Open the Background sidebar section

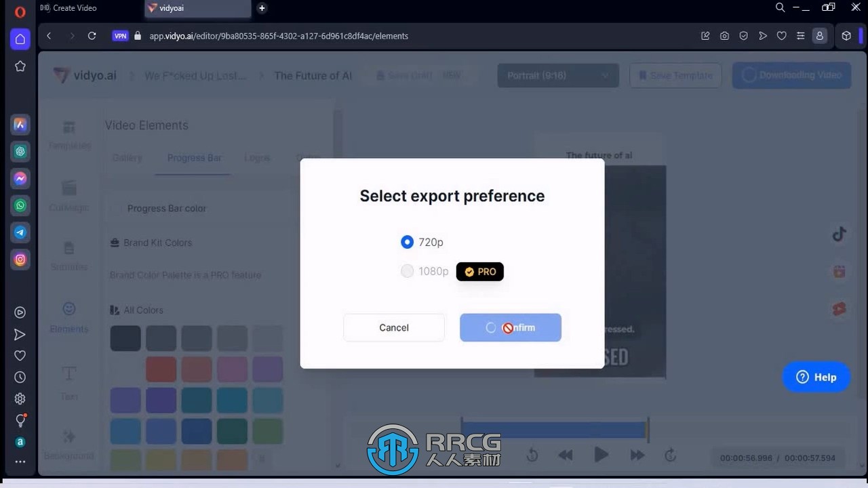coord(69,444)
